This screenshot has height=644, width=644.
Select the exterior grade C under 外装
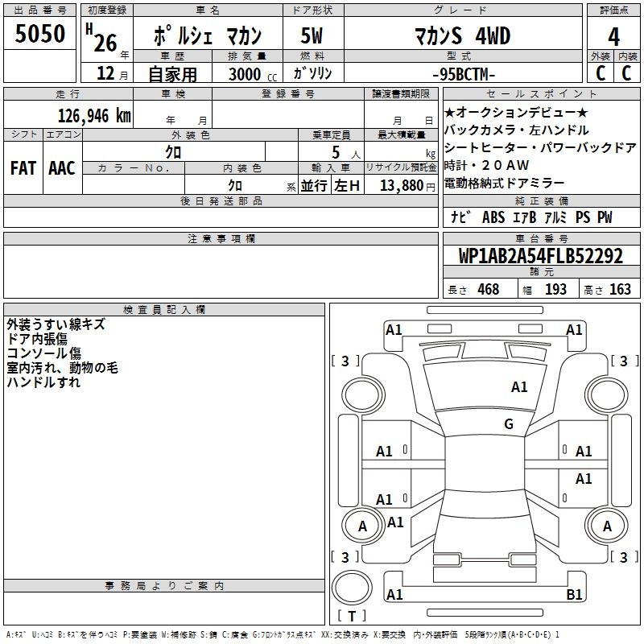click(601, 73)
